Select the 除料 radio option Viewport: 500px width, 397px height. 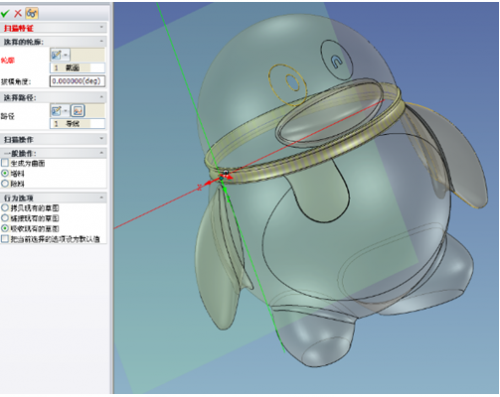[5, 183]
